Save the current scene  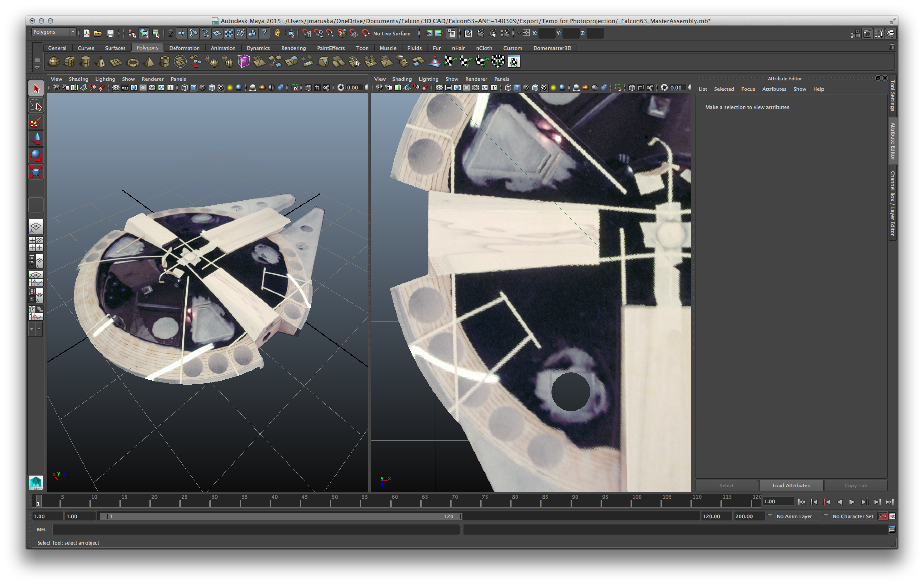coord(110,33)
